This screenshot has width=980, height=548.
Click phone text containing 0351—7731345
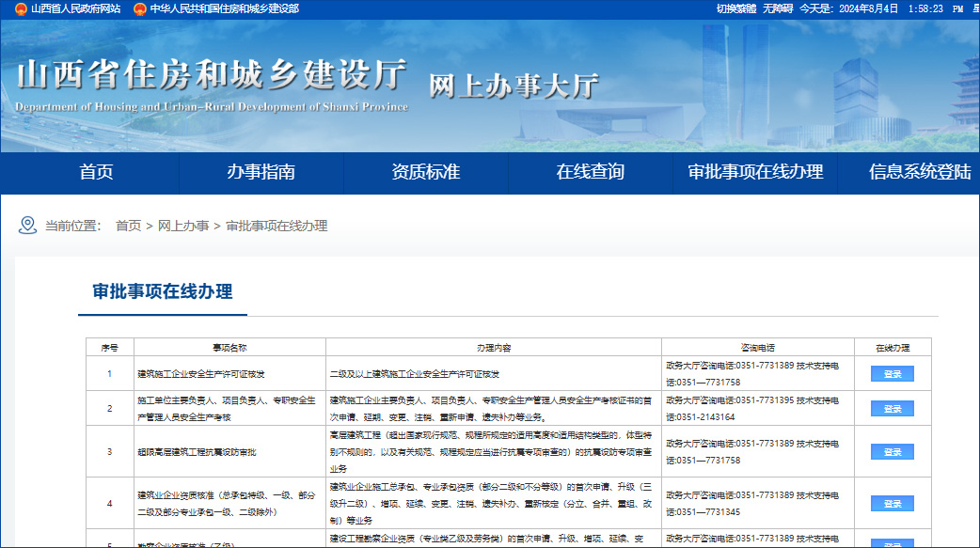coord(752,504)
